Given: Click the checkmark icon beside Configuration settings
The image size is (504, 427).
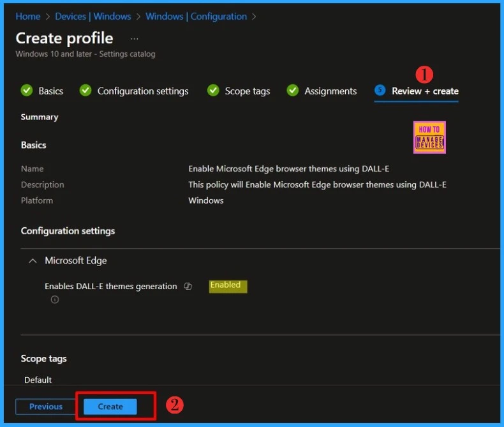Looking at the screenshot, I should pyautogui.click(x=85, y=91).
